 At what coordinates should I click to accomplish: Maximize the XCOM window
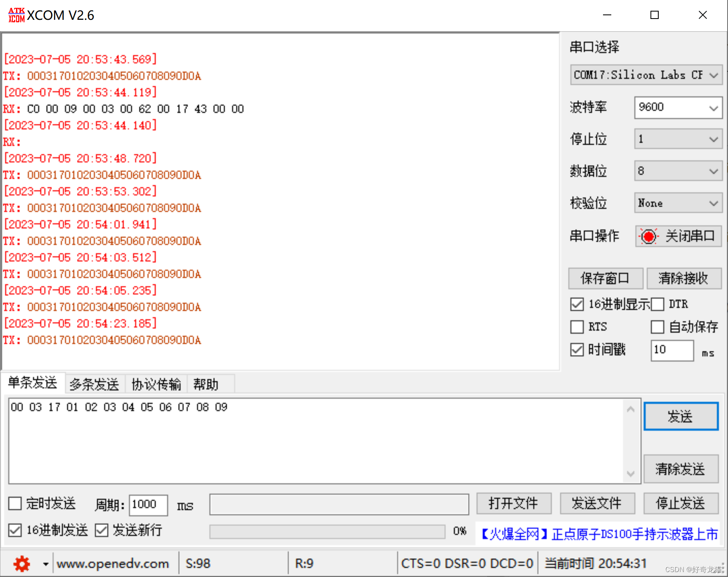click(655, 15)
